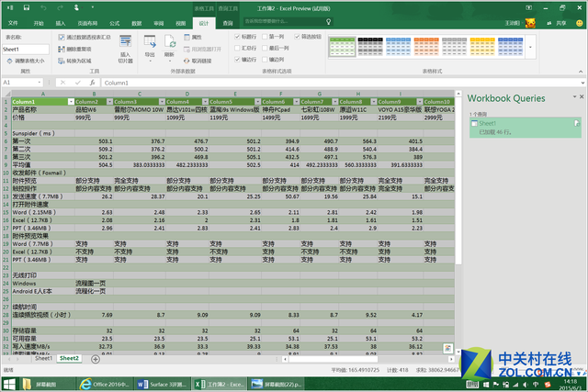This screenshot has height=392, width=588.
Task: Open the Word Surface 3 taskbar item
Action: [x=162, y=384]
